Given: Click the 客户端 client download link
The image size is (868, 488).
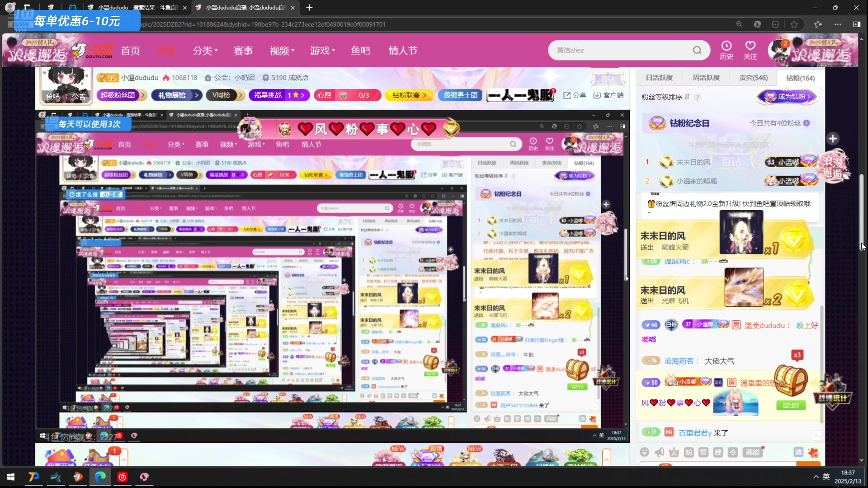Looking at the screenshot, I should (609, 95).
